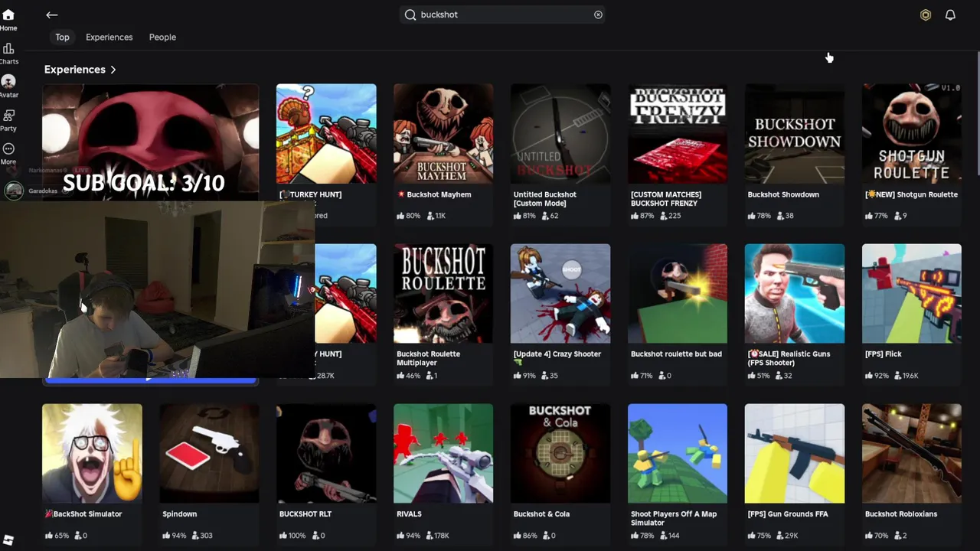This screenshot has width=980, height=551.
Task: Open Realistic Guns FPS Shooter thumbnail
Action: (795, 294)
